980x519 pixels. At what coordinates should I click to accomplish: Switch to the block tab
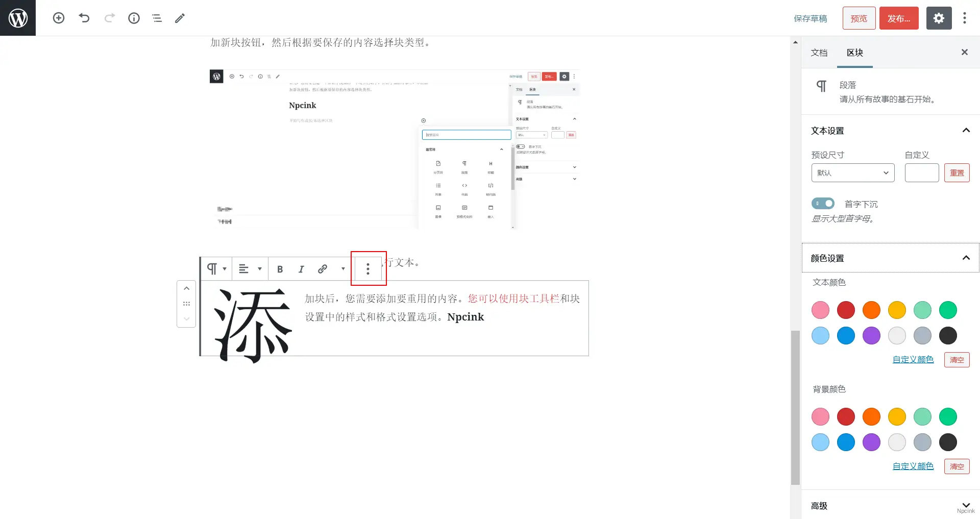(855, 53)
